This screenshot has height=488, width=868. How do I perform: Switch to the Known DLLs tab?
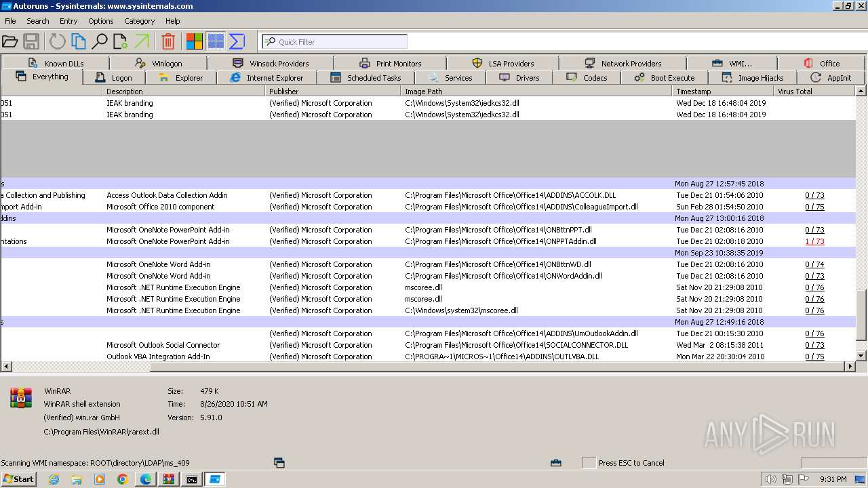(55, 63)
